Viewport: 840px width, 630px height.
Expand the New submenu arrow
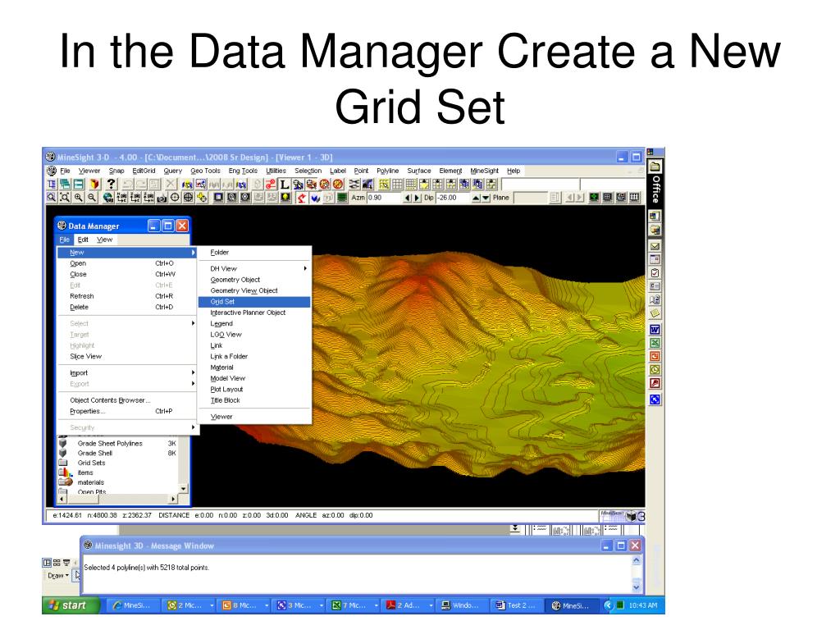[193, 253]
